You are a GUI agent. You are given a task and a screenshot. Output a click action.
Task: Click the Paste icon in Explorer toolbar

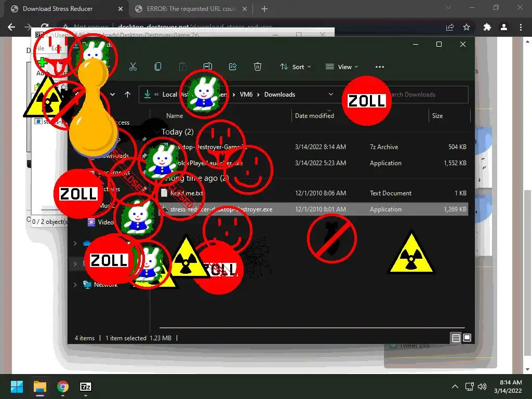point(182,67)
